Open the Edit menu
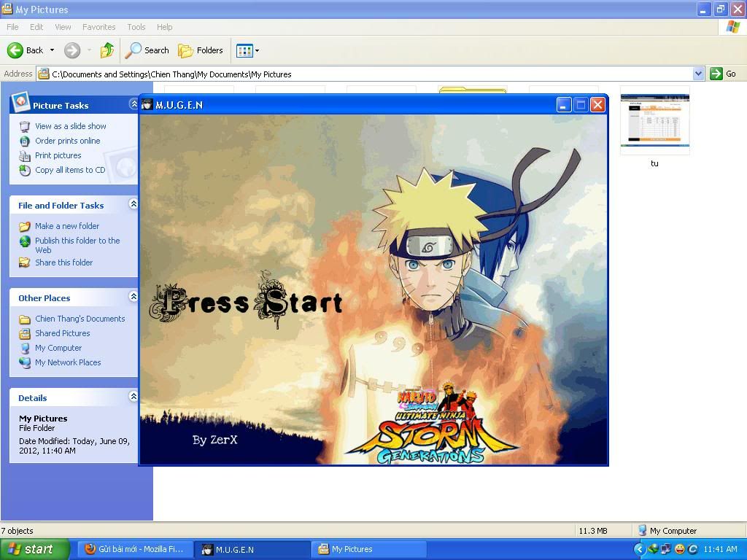Screen dimensions: 747x560 pos(36,27)
